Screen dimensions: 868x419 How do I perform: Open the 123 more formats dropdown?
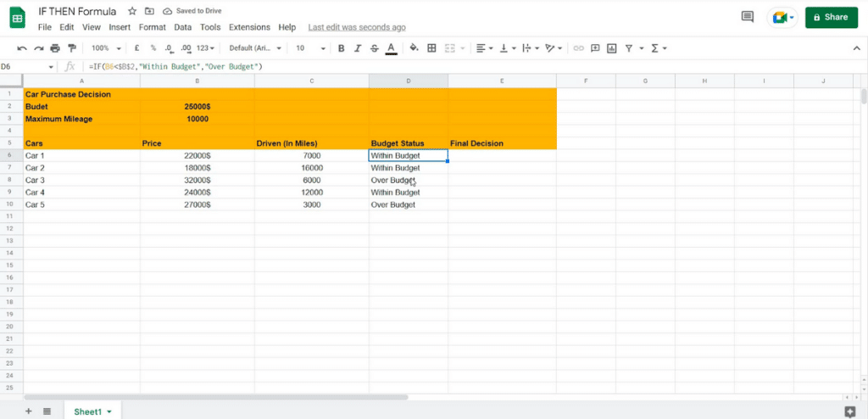point(205,48)
